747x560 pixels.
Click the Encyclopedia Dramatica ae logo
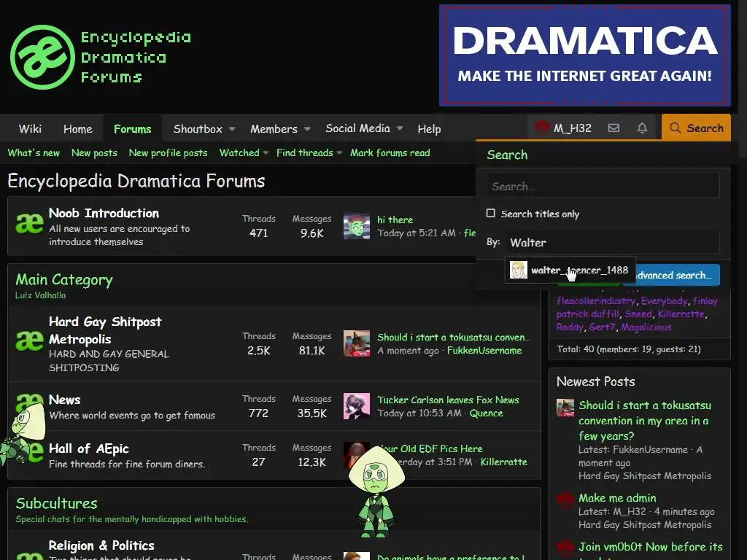click(x=42, y=57)
